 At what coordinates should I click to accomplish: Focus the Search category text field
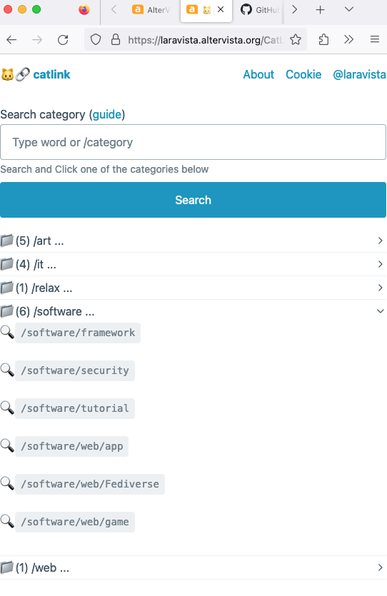point(193,142)
